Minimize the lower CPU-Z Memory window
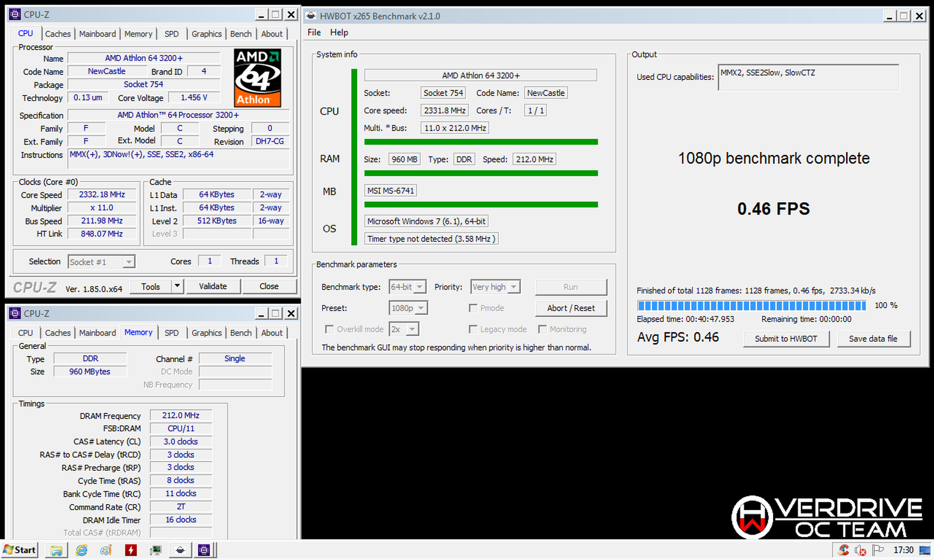 [x=262, y=313]
